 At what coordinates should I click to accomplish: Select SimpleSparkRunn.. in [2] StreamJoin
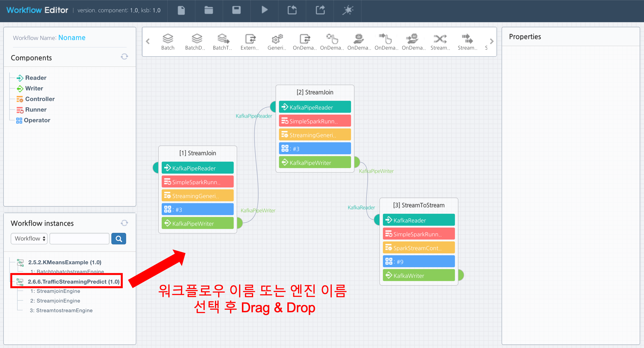[x=315, y=121]
